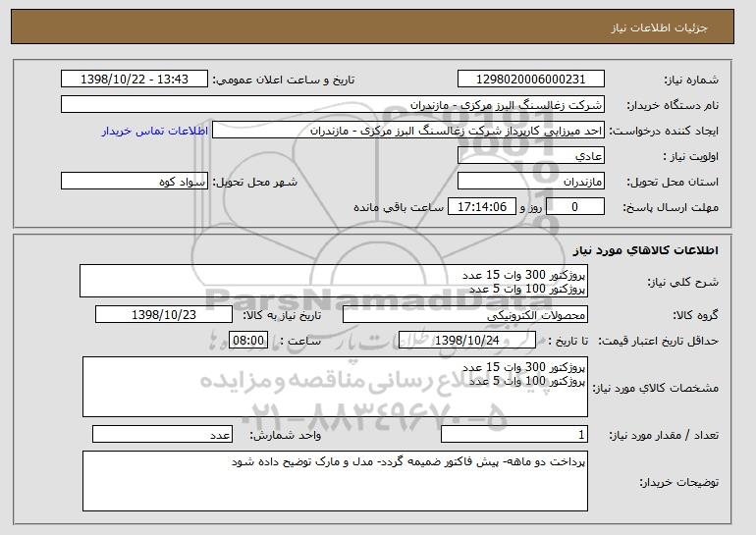Click the شماره نیاز label
This screenshot has width=756, height=535.
pyautogui.click(x=691, y=80)
